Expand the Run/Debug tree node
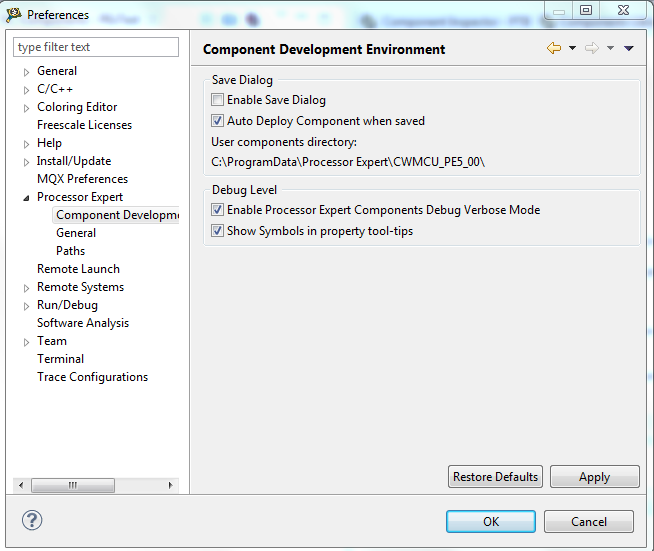654x551 pixels. pyautogui.click(x=26, y=306)
